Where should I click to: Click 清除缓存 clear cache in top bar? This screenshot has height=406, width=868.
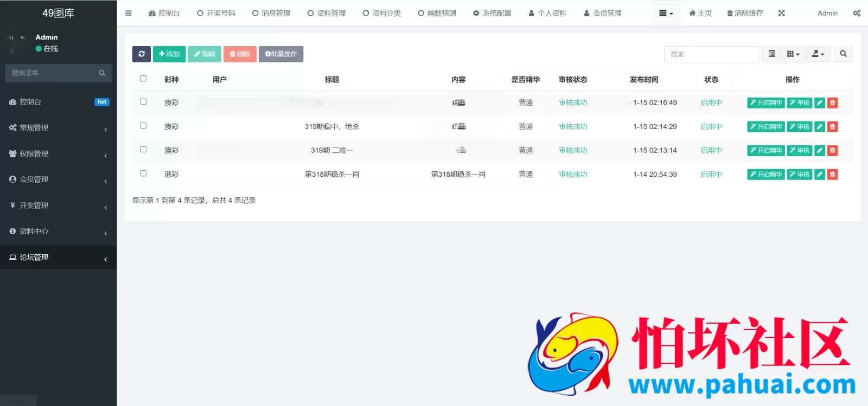[745, 13]
